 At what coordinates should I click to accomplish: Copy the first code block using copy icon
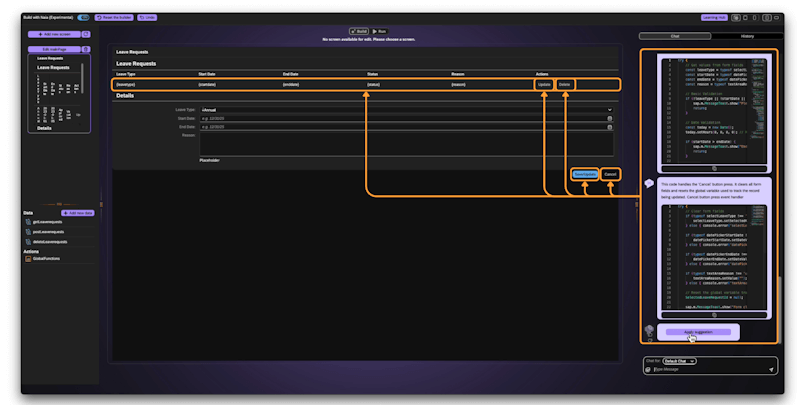click(x=713, y=168)
